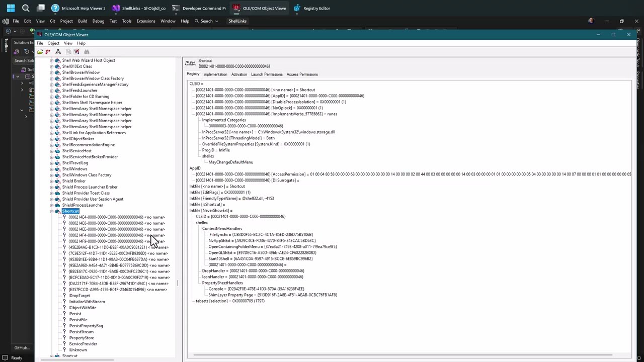Click the greyed document toolbar icon

coord(68,52)
